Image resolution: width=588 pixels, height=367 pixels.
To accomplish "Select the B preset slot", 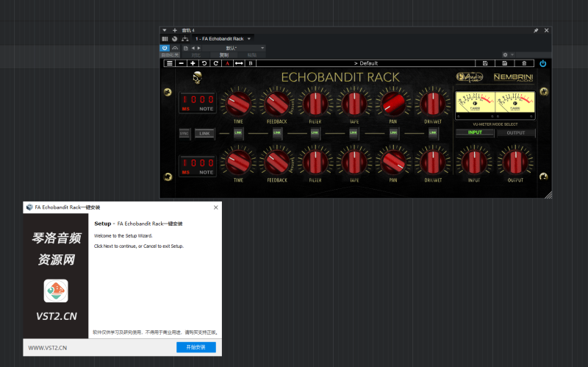I will click(251, 63).
